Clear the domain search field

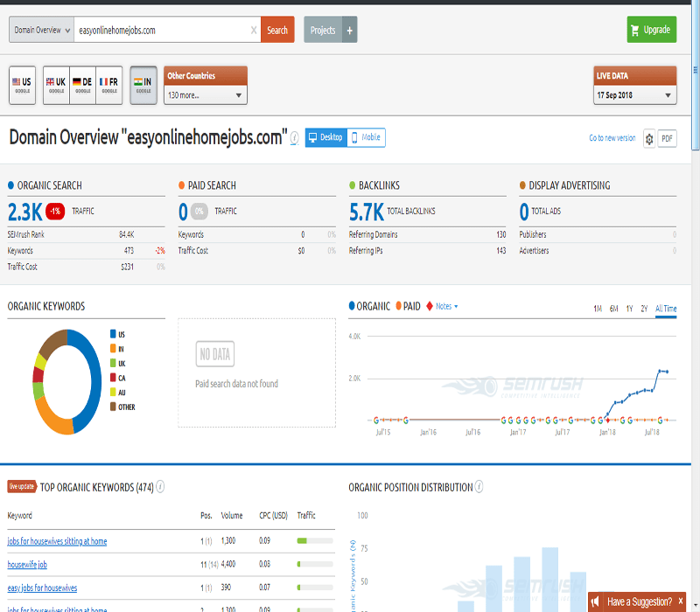[254, 30]
